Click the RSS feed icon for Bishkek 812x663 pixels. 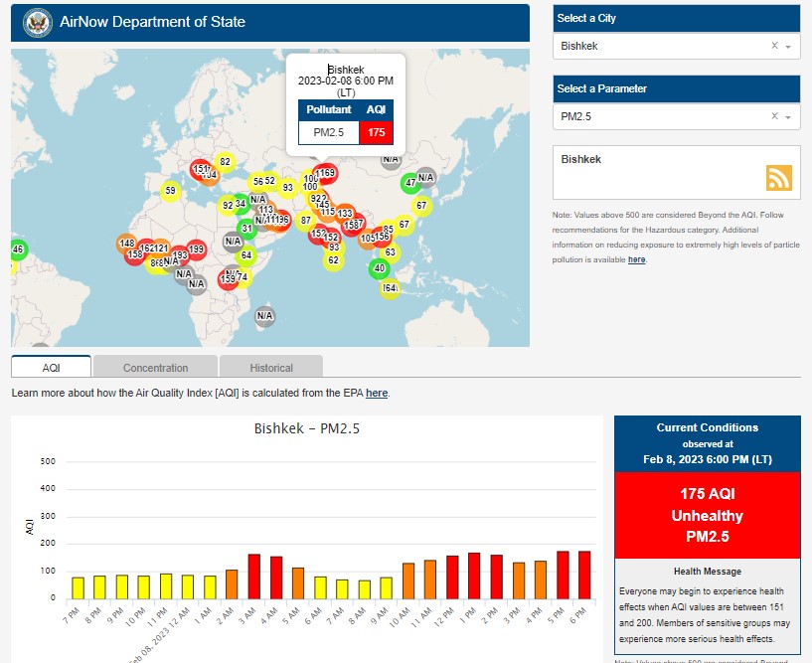pos(778,177)
